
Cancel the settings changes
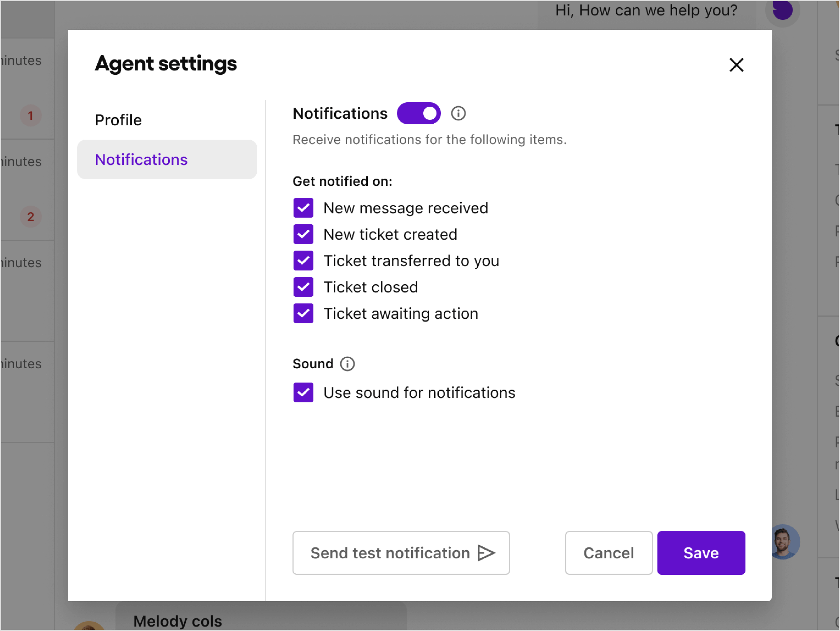[608, 553]
